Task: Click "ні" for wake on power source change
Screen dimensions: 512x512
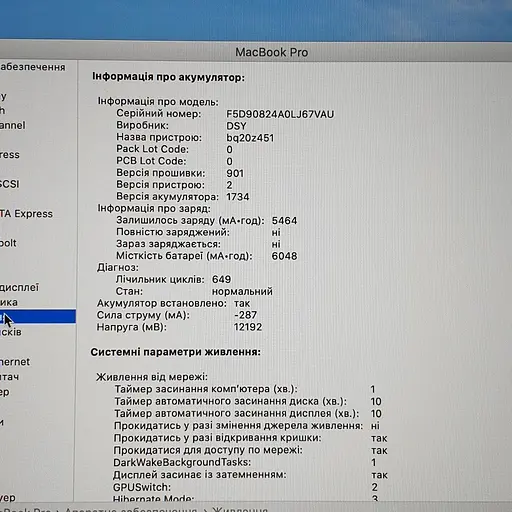Action: point(375,426)
